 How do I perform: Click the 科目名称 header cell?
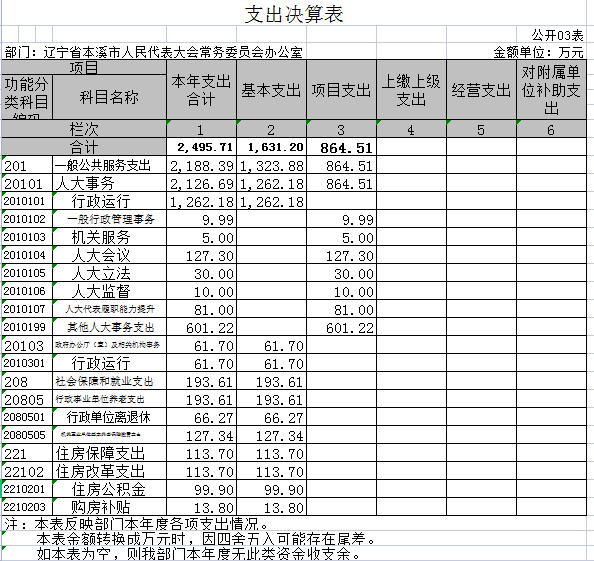[109, 97]
